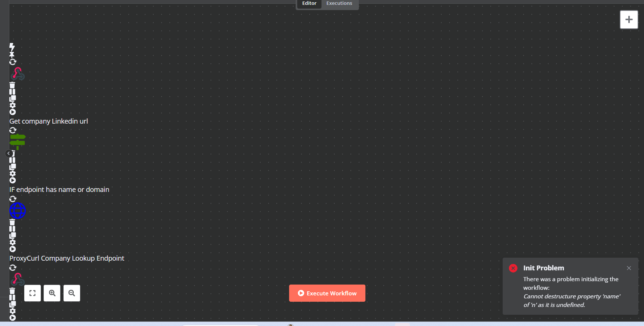This screenshot has width=644, height=326.
Task: Click the 'IF endpoint has name or domain' label
Action: 59,190
